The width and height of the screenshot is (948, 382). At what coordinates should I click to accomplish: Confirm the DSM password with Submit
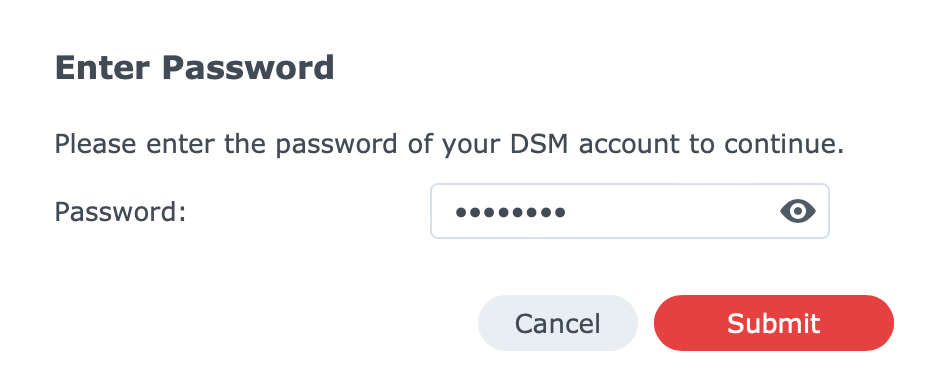click(x=773, y=323)
